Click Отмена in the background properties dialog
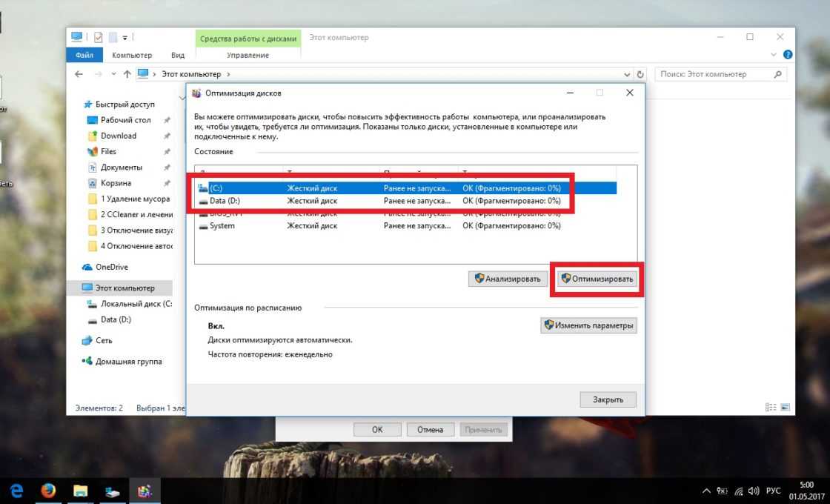This screenshot has height=504, width=830. pyautogui.click(x=431, y=429)
